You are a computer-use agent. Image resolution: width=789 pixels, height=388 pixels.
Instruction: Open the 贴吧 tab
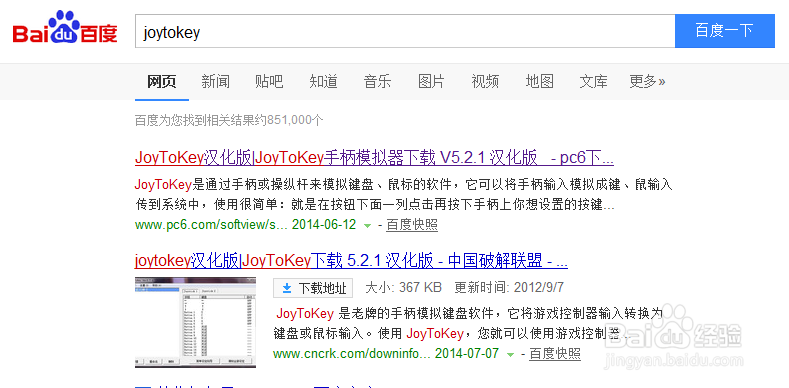[269, 82]
